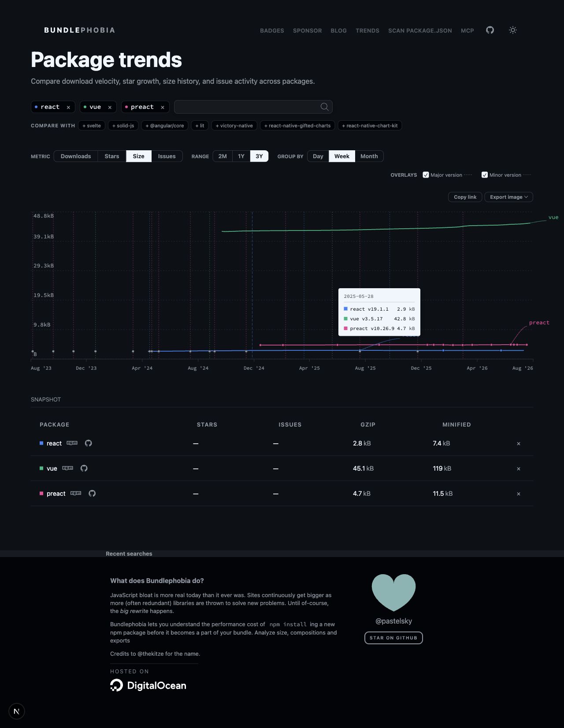This screenshot has width=564, height=728.
Task: Remove the preact row from snapshot table
Action: point(519,494)
